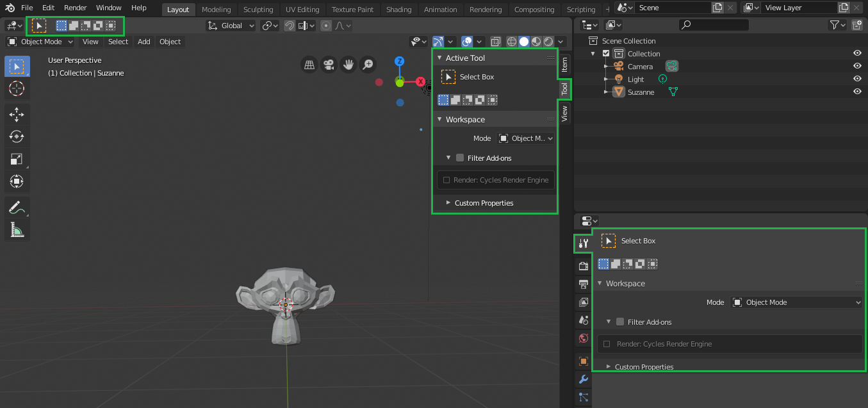Open the Scene properties icon

pyautogui.click(x=583, y=320)
